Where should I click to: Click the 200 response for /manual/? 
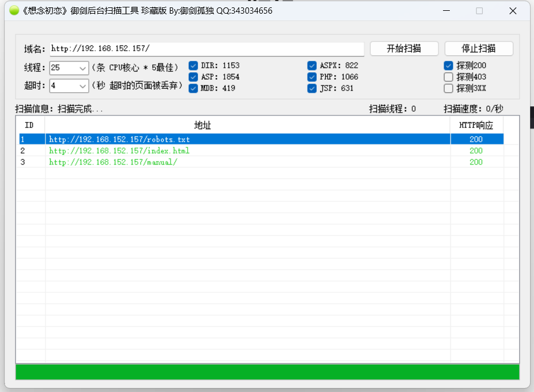pos(476,162)
